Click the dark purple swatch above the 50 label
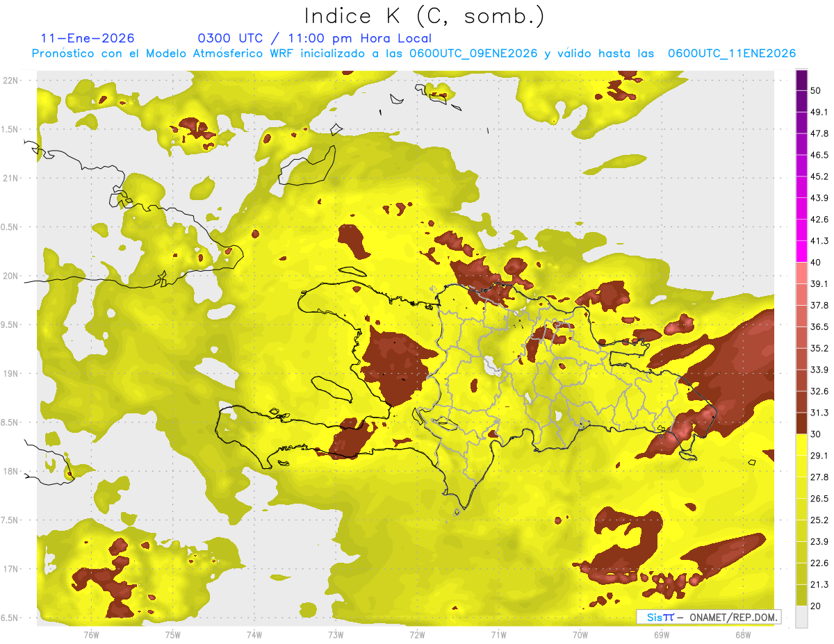Image resolution: width=834 pixels, height=644 pixels. pos(801,81)
